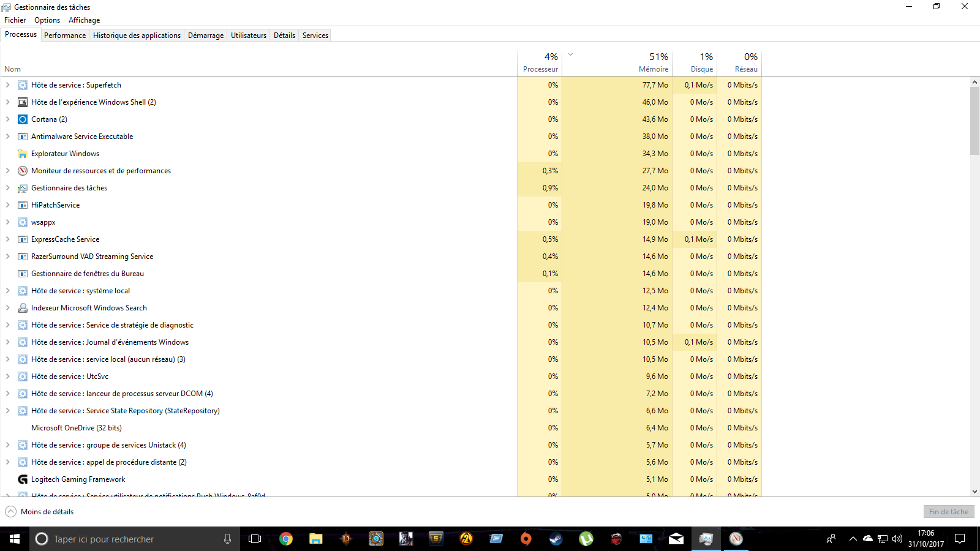The height and width of the screenshot is (551, 980).
Task: Click the Cortana process icon
Action: (23, 119)
